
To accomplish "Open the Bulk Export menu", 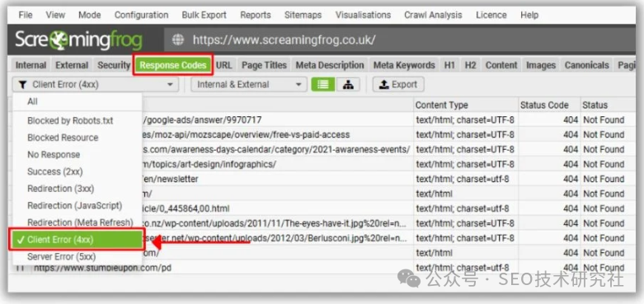I will click(204, 15).
